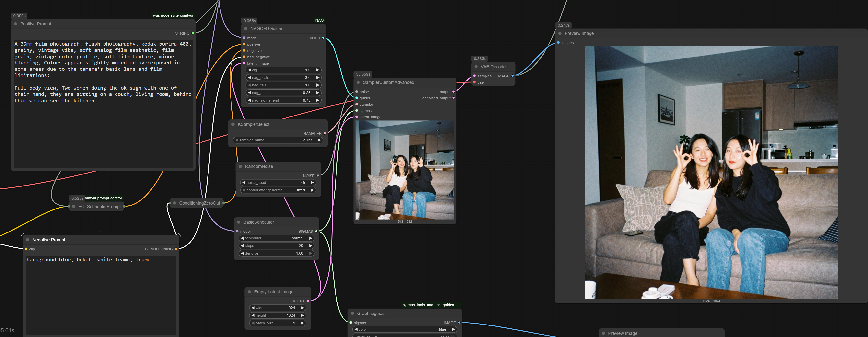Image resolution: width=868 pixels, height=337 pixels.
Task: Collapse the SamplerCustomAdvanced node via its title dot
Action: 358,82
